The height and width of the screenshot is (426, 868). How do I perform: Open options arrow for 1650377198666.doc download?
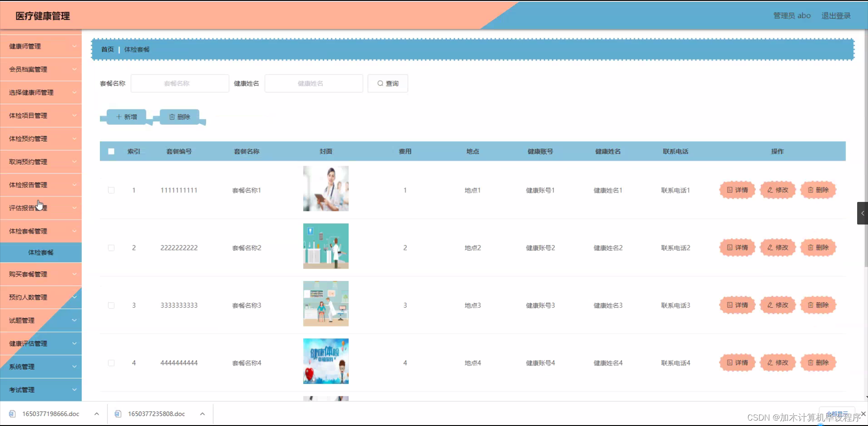(97, 414)
